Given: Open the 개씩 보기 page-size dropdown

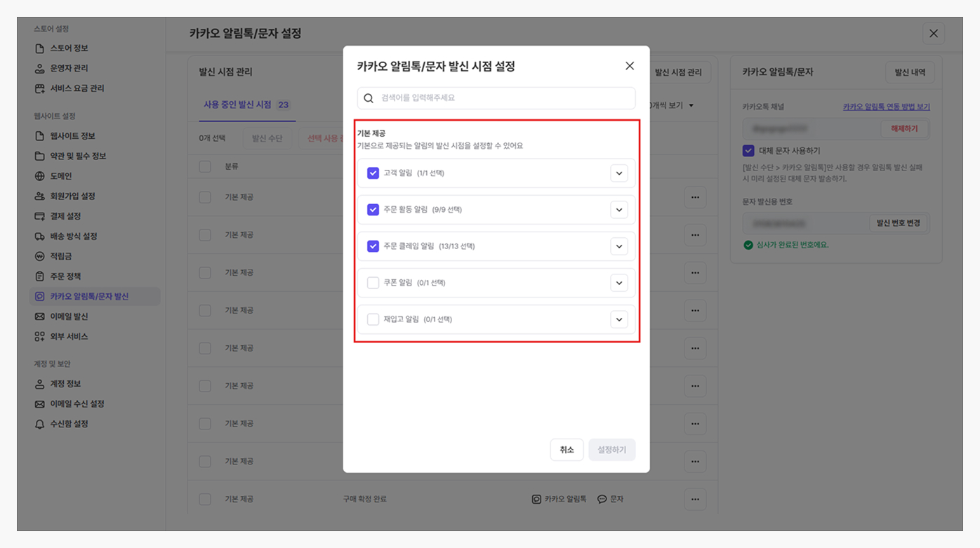Looking at the screenshot, I should point(672,105).
